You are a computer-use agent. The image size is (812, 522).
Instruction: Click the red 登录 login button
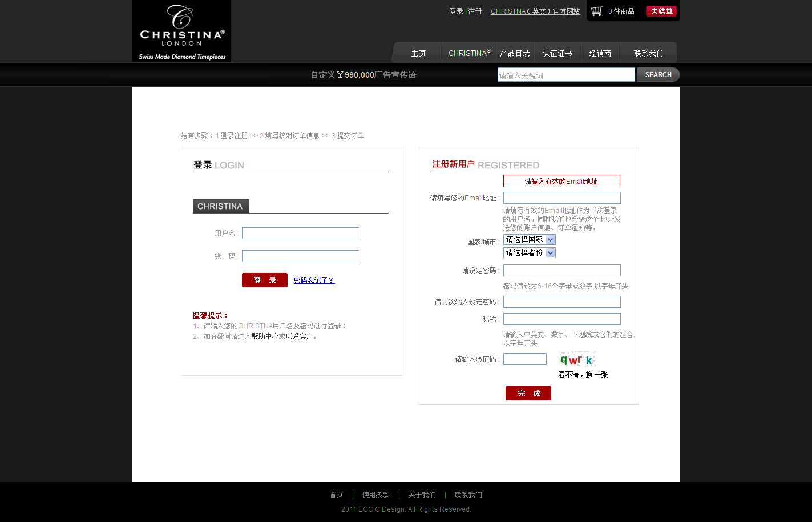(x=265, y=280)
